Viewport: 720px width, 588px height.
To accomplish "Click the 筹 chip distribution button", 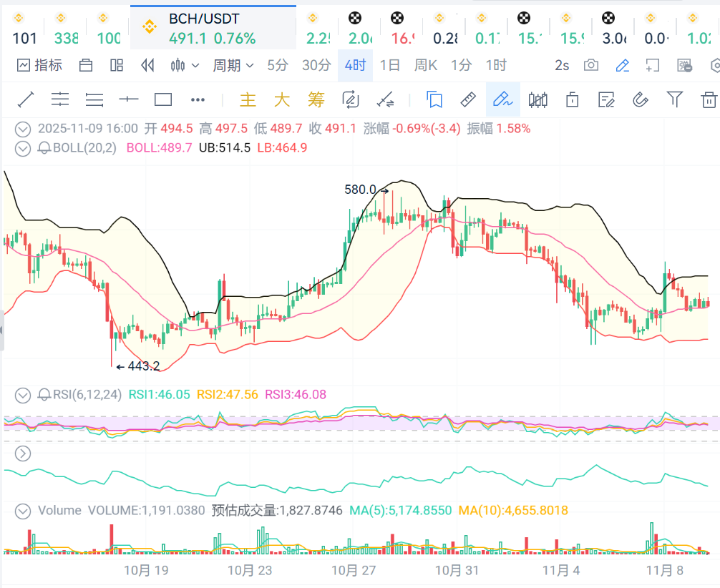I will pyautogui.click(x=316, y=99).
